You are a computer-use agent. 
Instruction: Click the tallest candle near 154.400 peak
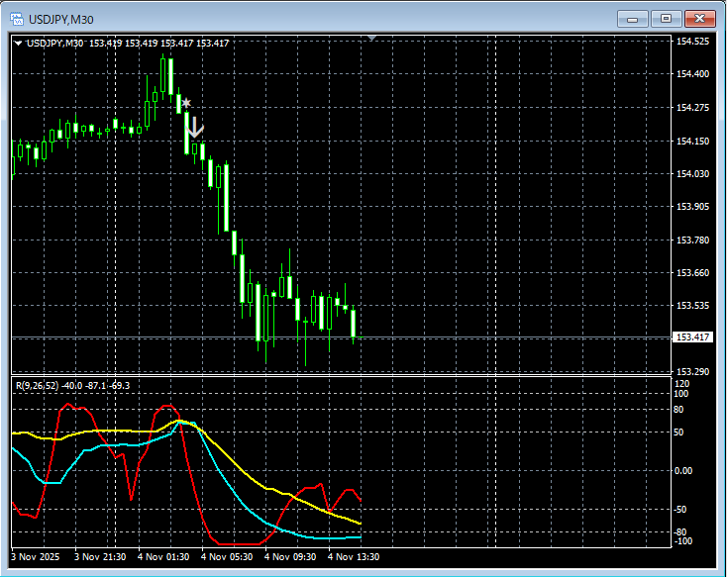(170, 76)
